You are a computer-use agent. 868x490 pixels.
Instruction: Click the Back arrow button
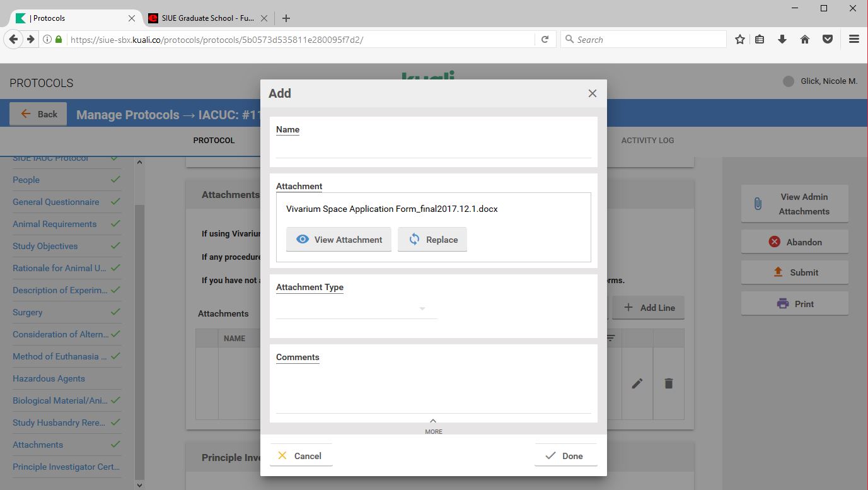(x=38, y=114)
